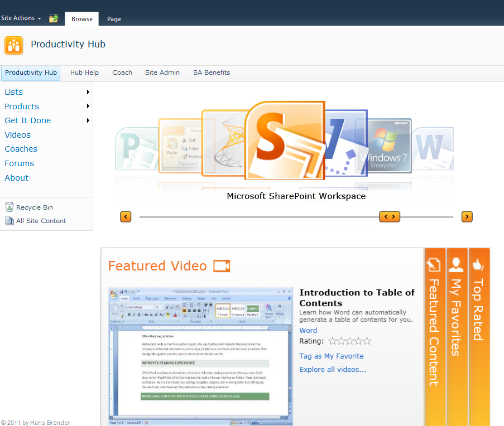This screenshot has height=426, width=504.
Task: Rate the video using the star rating
Action: point(349,341)
